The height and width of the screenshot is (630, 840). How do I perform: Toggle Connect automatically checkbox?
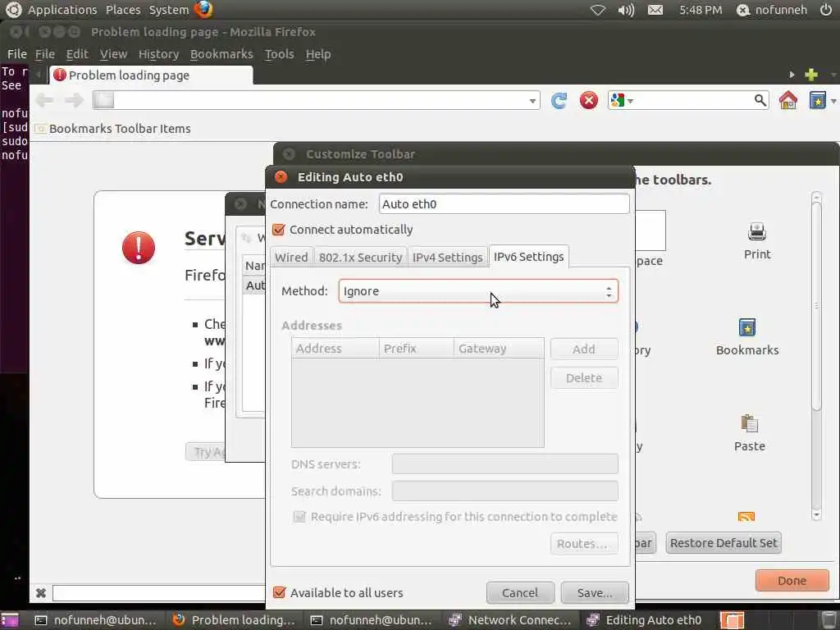pyautogui.click(x=279, y=230)
